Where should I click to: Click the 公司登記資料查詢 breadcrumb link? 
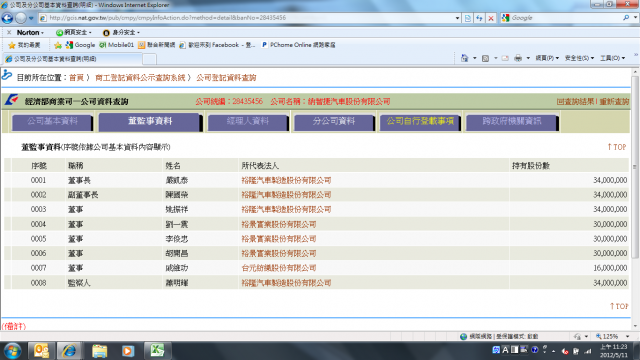pos(226,78)
